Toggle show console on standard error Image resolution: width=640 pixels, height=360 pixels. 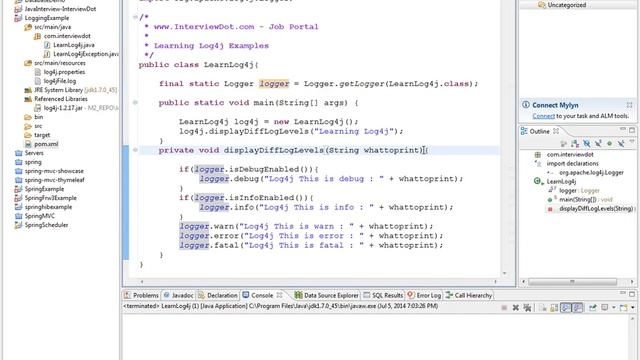click(x=578, y=307)
